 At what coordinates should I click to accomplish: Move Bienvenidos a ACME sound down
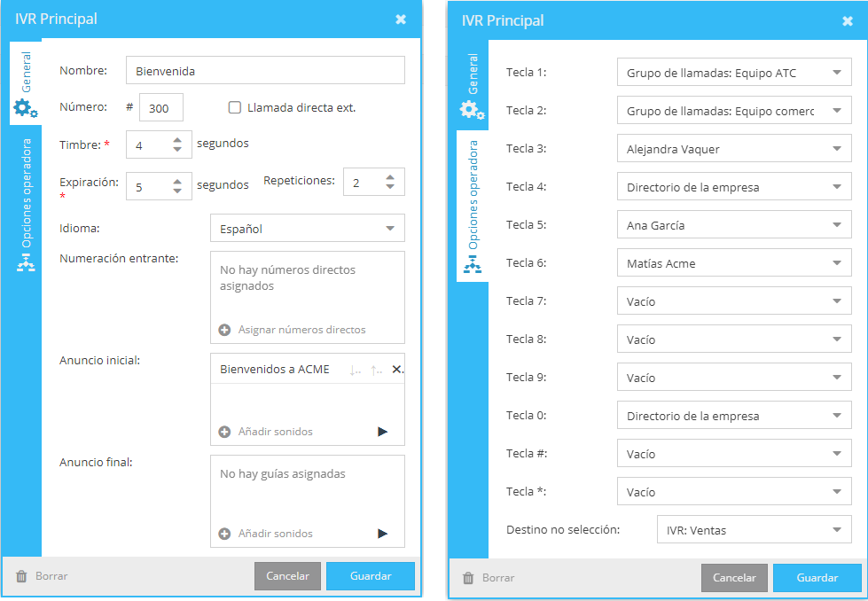pyautogui.click(x=356, y=370)
